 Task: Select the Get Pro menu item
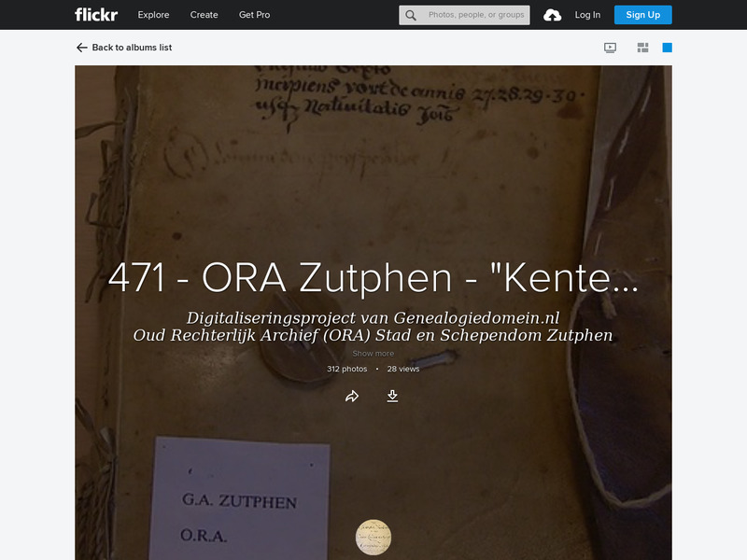(253, 15)
